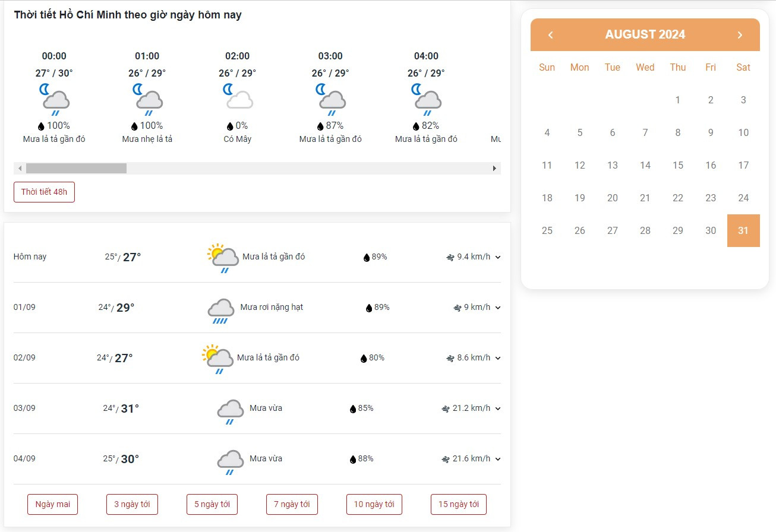The image size is (776, 532).
Task: Click the wind icon beside 21.2 km/h
Action: (x=446, y=408)
